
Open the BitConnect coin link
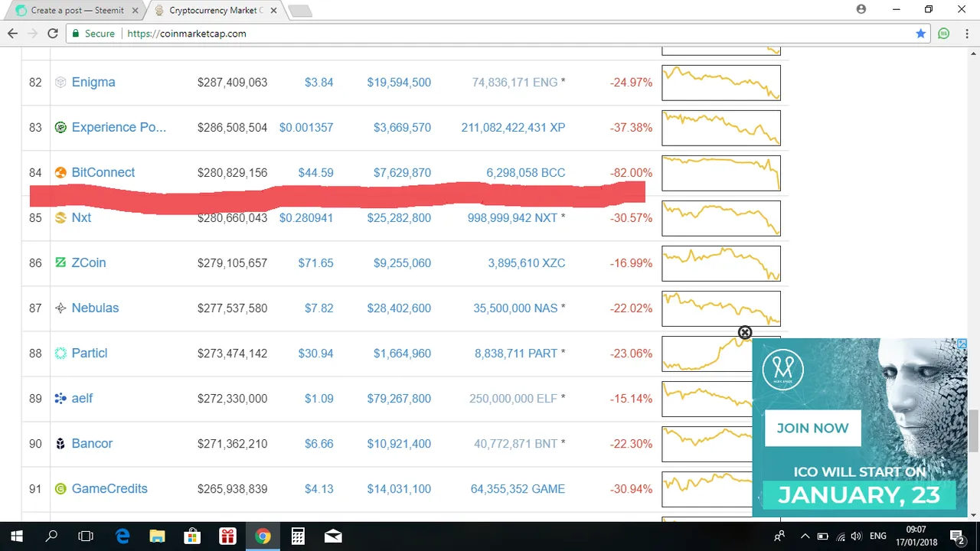(x=103, y=172)
